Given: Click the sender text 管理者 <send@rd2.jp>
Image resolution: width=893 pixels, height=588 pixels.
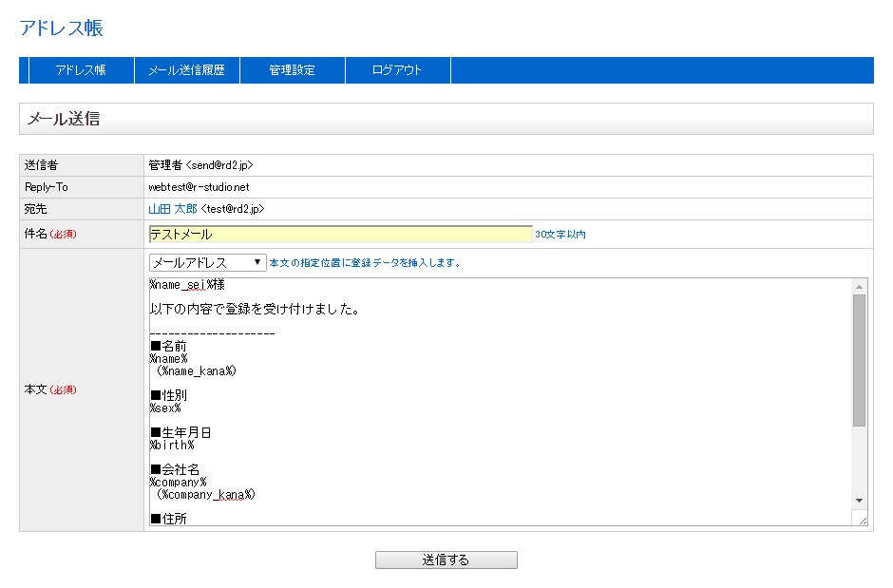Looking at the screenshot, I should click(200, 165).
